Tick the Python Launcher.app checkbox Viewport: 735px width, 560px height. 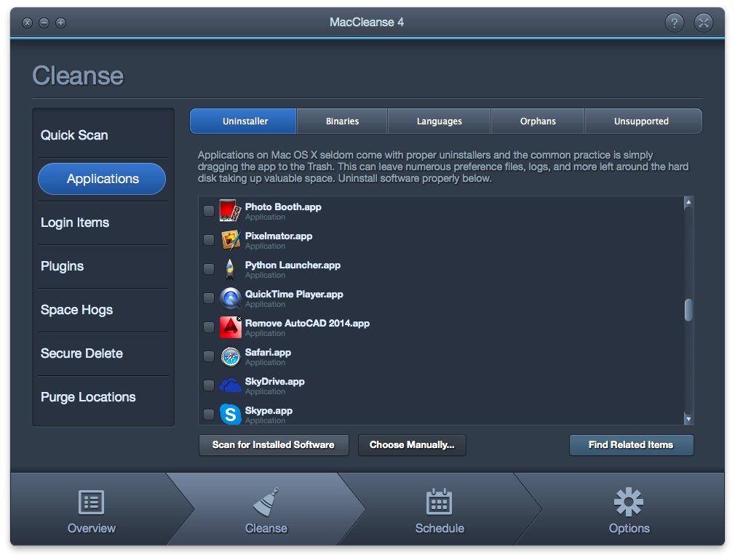209,269
